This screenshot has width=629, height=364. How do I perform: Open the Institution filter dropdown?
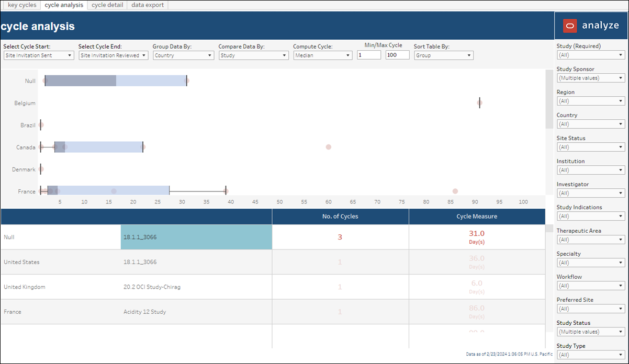tap(591, 170)
